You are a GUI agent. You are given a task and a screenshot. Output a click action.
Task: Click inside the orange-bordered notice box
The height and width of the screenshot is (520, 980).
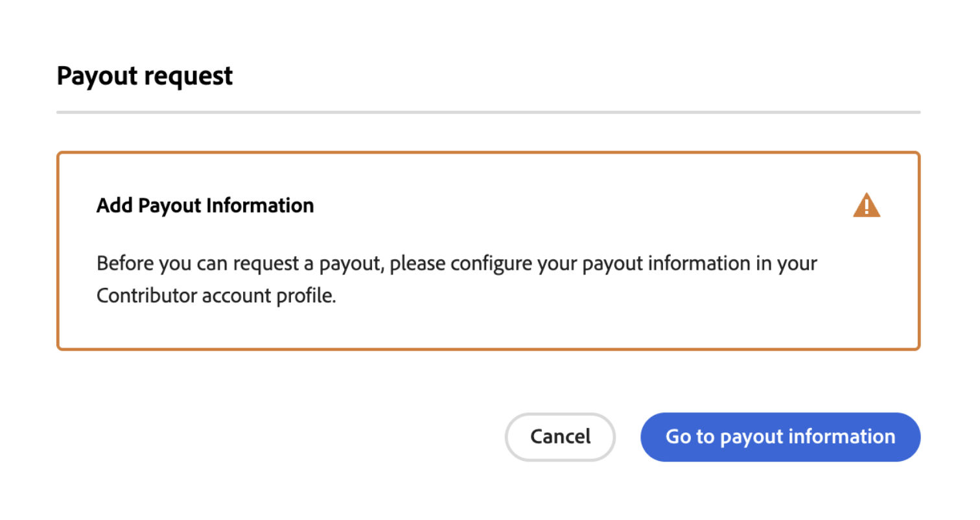click(x=489, y=251)
